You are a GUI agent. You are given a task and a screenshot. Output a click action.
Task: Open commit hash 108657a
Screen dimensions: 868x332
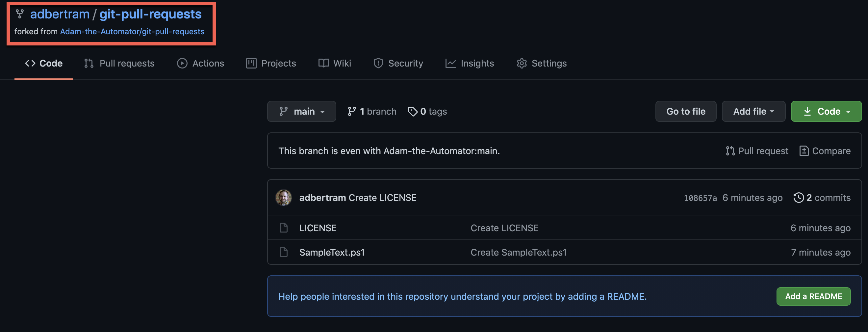(x=700, y=198)
